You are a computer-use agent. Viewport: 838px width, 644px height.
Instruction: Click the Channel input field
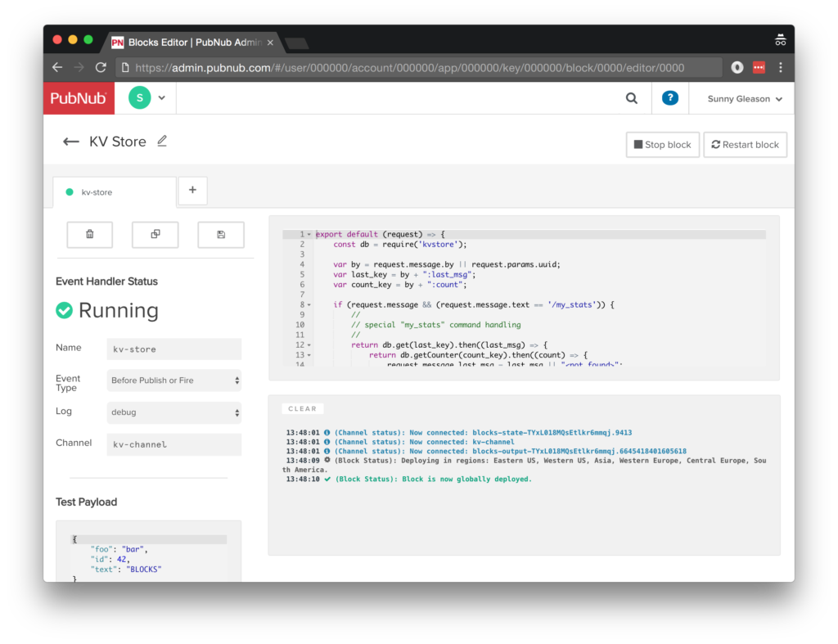(x=174, y=444)
